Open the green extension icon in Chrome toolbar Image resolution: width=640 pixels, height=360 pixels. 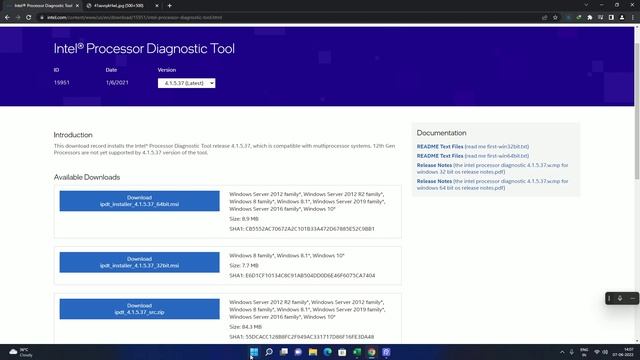point(579,18)
